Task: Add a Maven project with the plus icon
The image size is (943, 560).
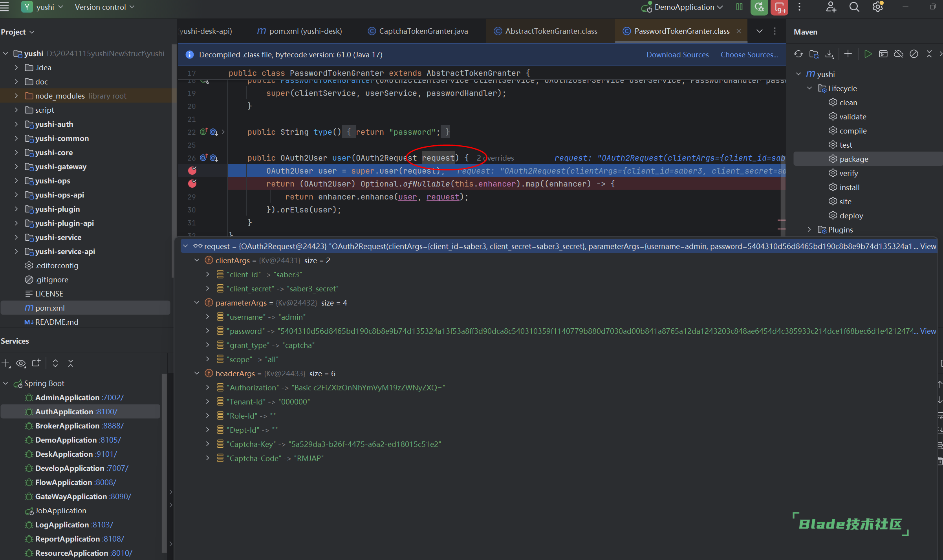Action: click(848, 54)
